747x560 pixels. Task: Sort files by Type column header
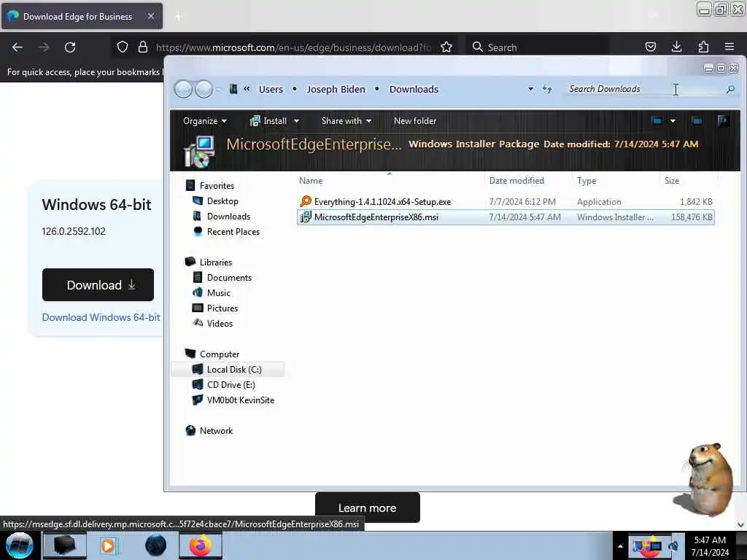coord(587,181)
